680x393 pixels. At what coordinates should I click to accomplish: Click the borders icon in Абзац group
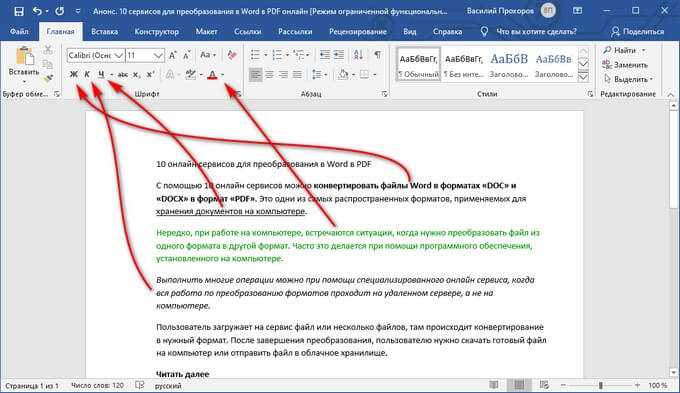point(364,75)
